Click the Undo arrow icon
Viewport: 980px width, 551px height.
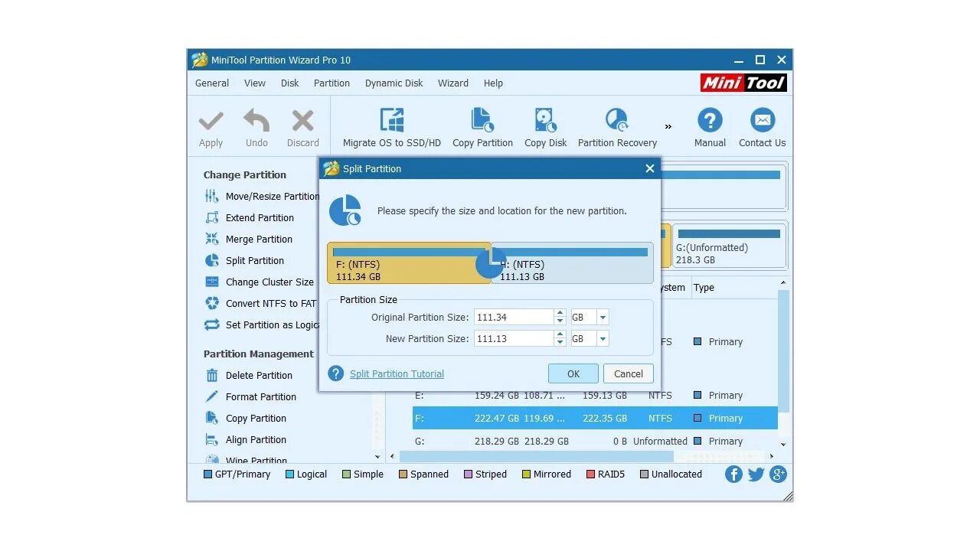pos(256,121)
